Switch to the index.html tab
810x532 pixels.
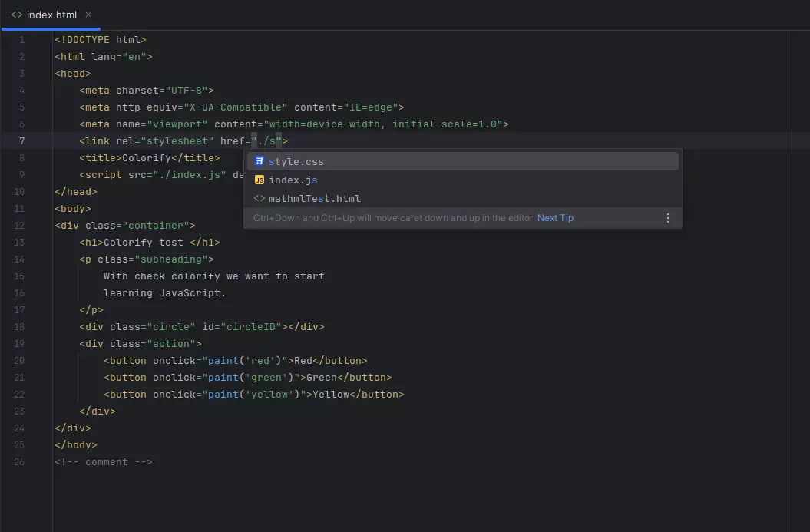(x=51, y=15)
